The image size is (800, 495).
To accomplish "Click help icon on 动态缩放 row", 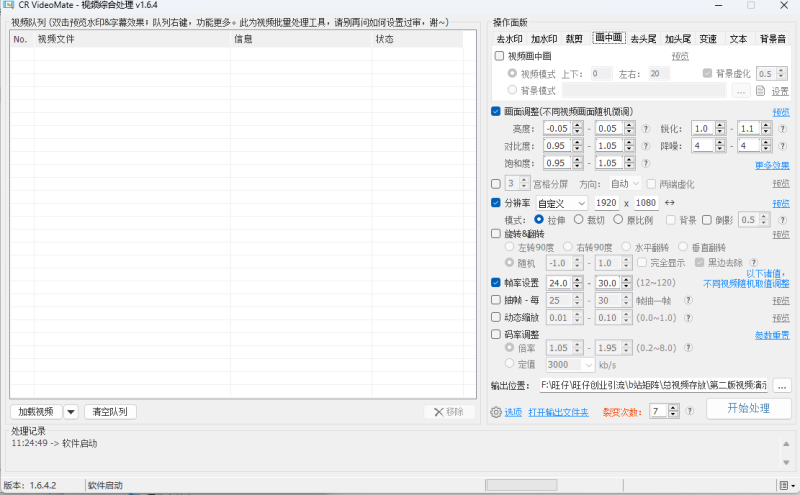I will [x=688, y=318].
